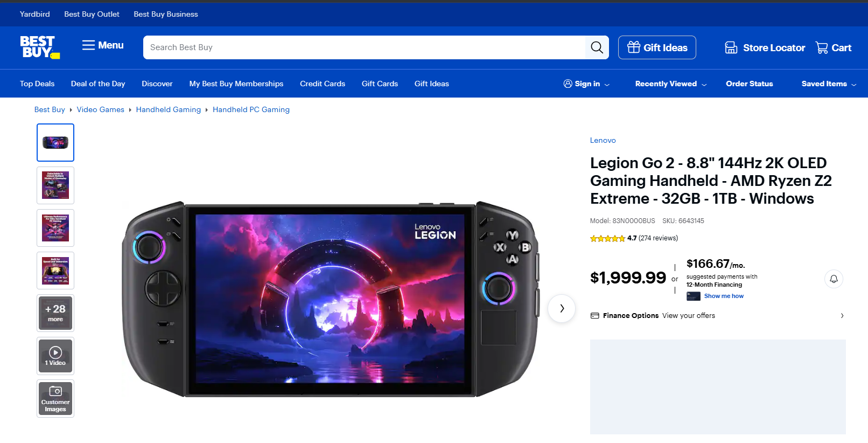
Task: Expand the Saved Items dropdown
Action: point(828,84)
